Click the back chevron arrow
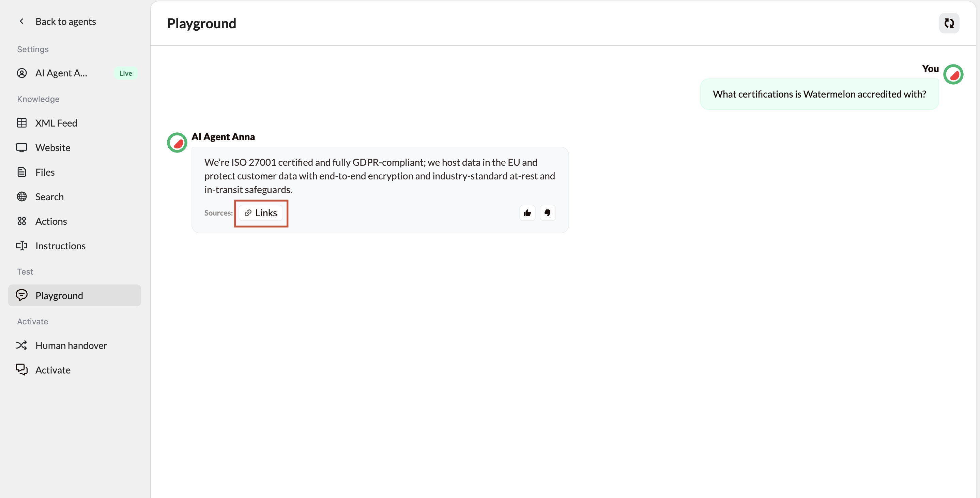The height and width of the screenshot is (498, 980). point(22,21)
